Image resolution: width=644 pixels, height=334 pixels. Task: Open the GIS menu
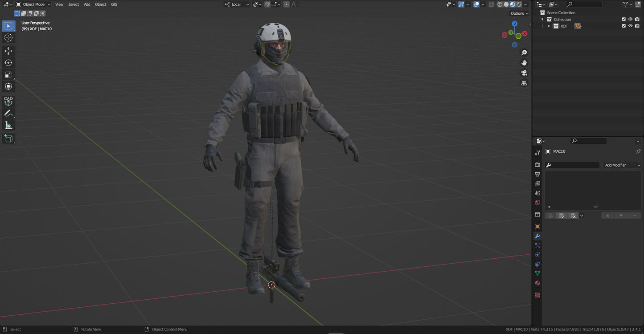[114, 4]
